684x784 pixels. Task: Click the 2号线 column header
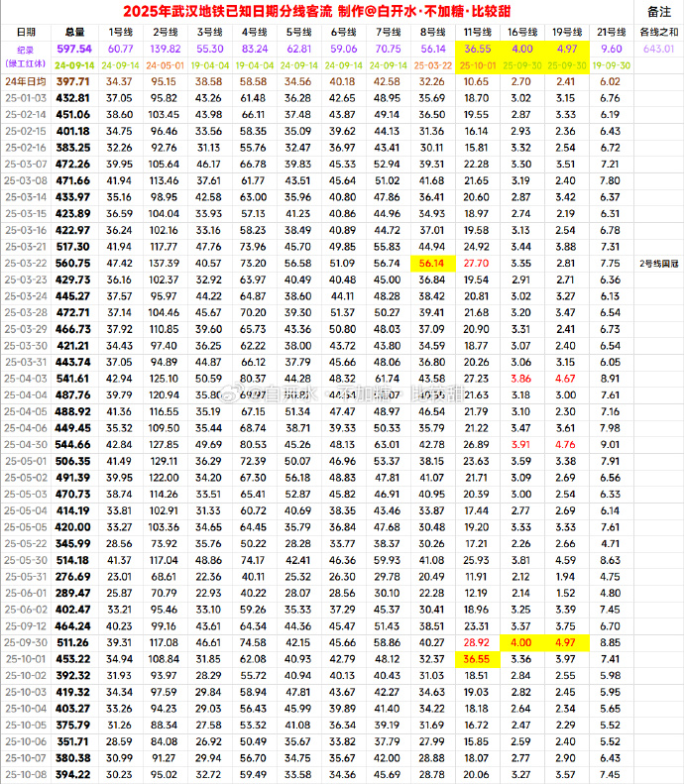point(165,33)
